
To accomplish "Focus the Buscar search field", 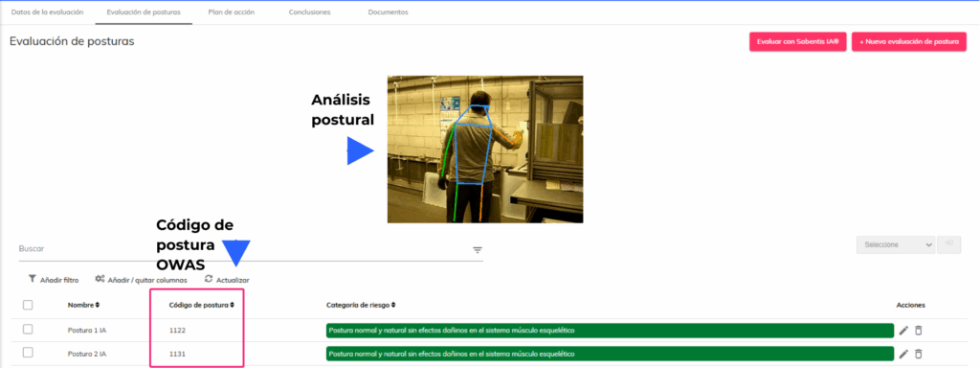I will (244, 249).
